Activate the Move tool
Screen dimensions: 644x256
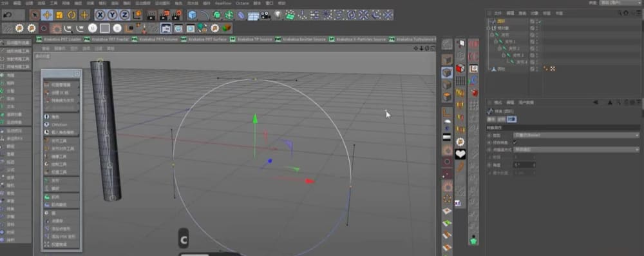click(47, 15)
